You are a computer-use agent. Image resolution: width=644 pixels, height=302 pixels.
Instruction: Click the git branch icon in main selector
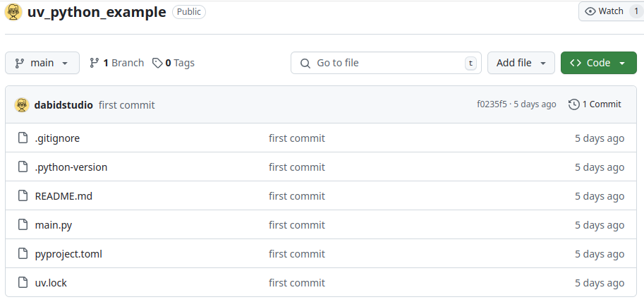click(x=19, y=63)
